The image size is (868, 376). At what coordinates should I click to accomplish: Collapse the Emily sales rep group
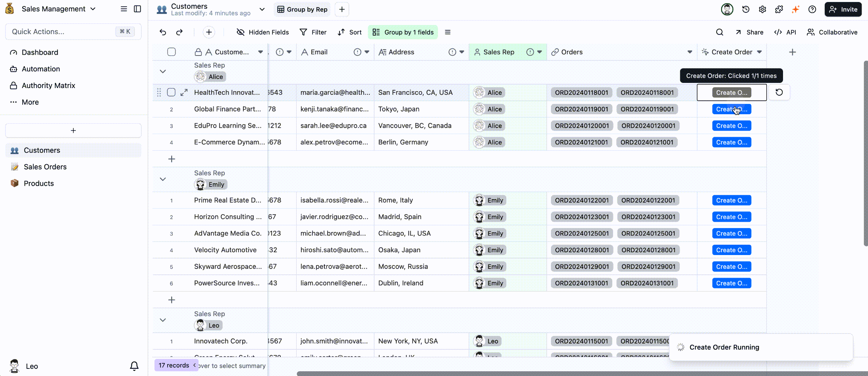click(x=163, y=179)
